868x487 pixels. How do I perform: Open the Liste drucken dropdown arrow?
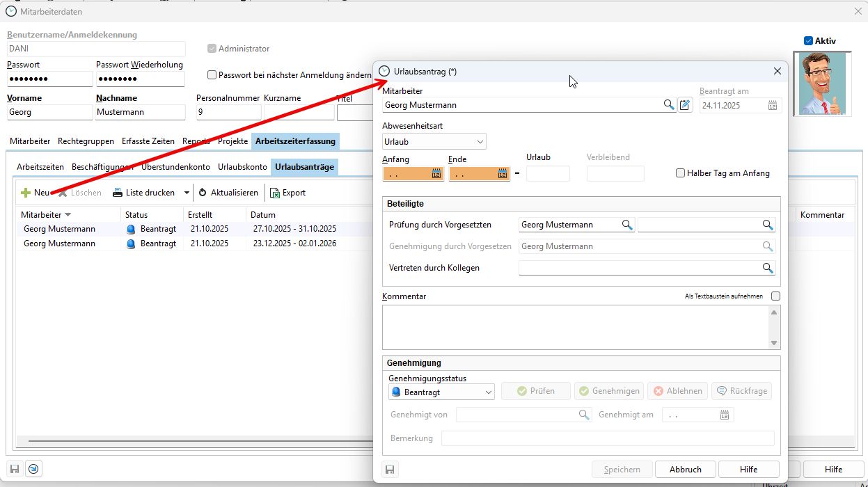click(187, 193)
